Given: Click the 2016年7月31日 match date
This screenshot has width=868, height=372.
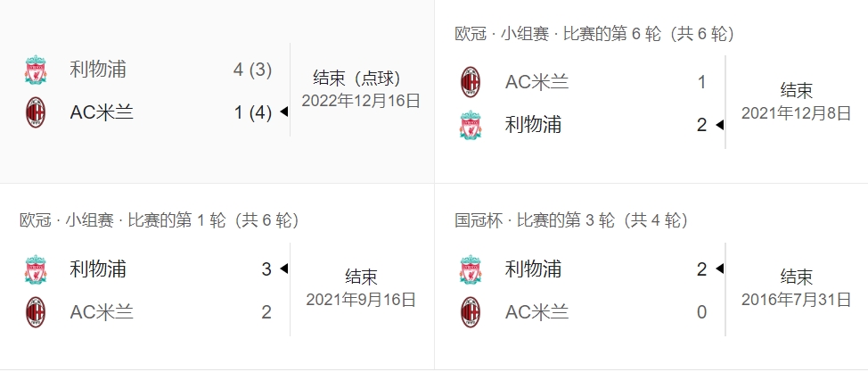Looking at the screenshot, I should 796,300.
